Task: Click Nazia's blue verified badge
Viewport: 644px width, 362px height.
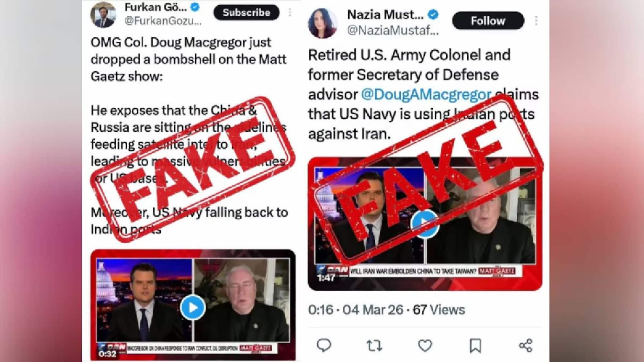Action: [433, 14]
